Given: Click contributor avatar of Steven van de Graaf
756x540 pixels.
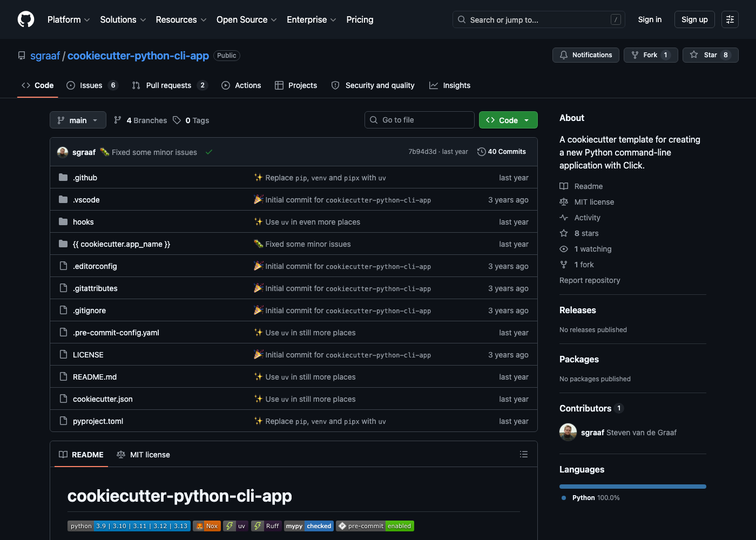Looking at the screenshot, I should (568, 433).
